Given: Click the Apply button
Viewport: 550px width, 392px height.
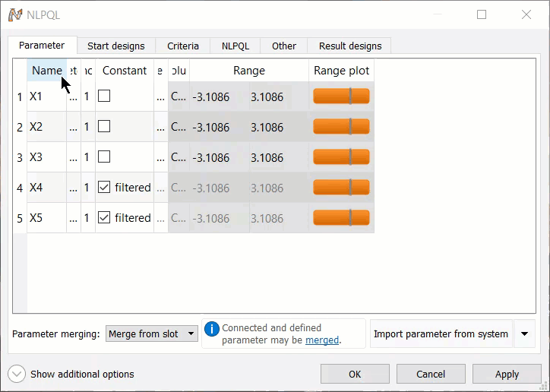Looking at the screenshot, I should (x=507, y=374).
